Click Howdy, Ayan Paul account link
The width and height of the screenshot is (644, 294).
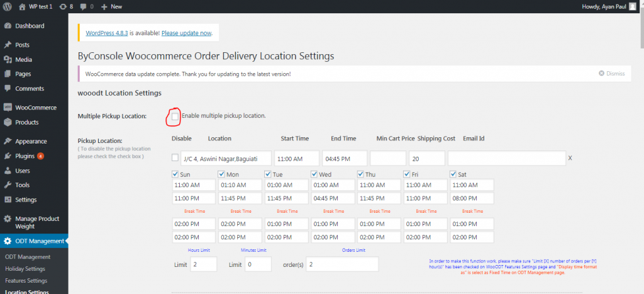[609, 6]
